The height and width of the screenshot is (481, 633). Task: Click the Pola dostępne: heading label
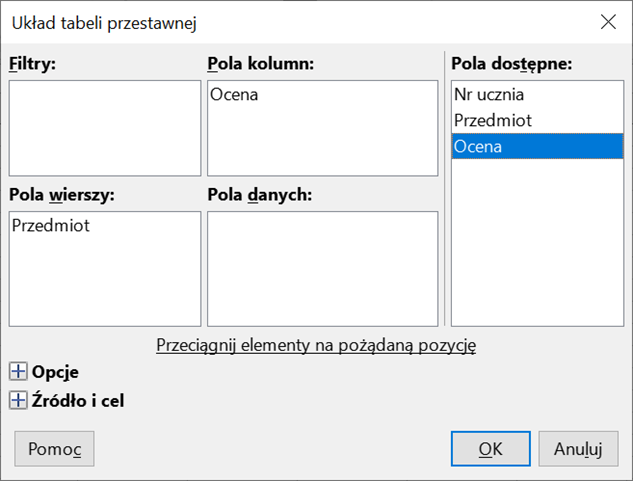point(511,64)
